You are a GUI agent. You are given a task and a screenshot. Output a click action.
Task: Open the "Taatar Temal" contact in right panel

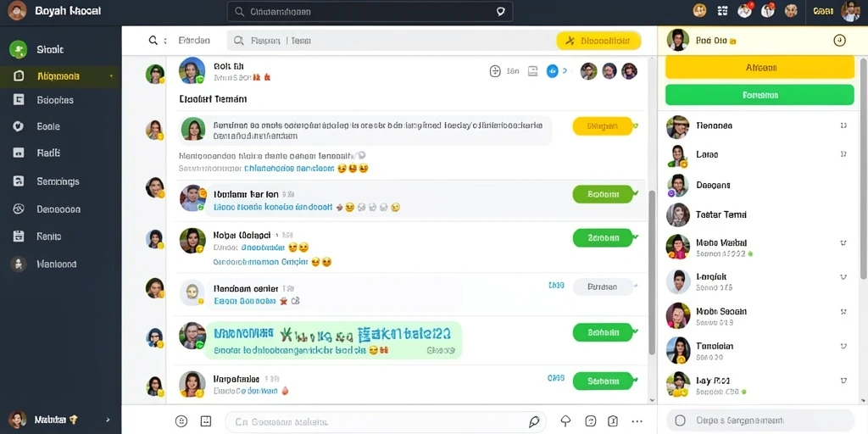pos(759,214)
